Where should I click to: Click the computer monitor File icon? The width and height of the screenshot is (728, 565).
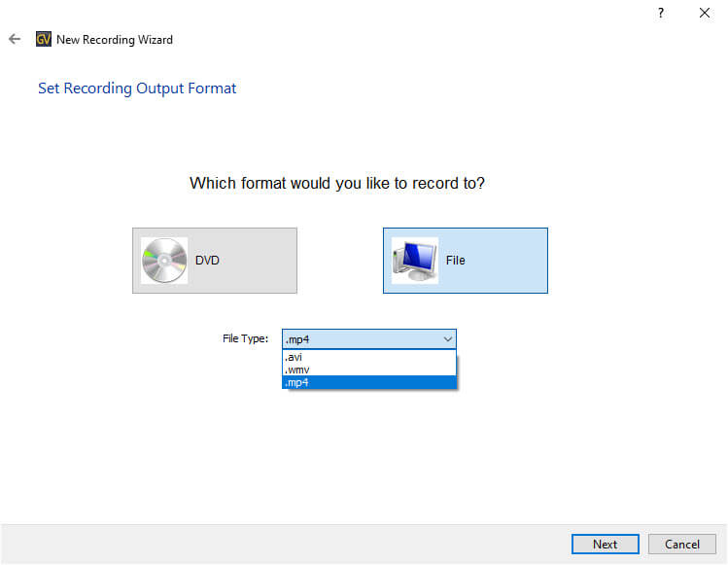tap(415, 261)
